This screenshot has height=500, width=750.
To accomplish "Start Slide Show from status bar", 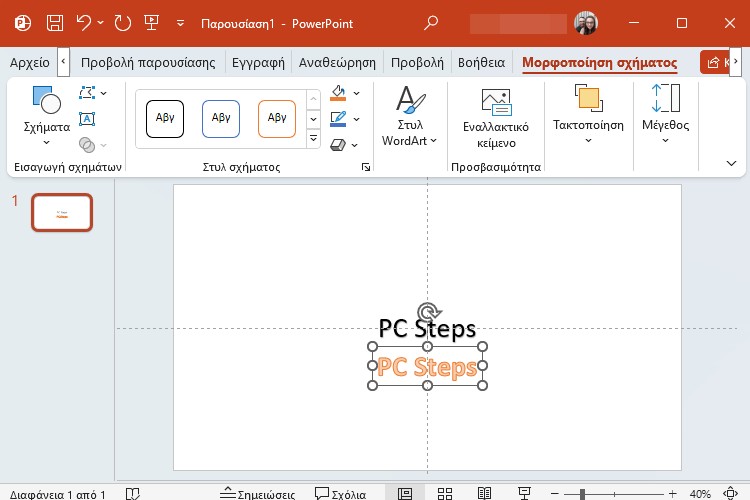I will coord(524,493).
